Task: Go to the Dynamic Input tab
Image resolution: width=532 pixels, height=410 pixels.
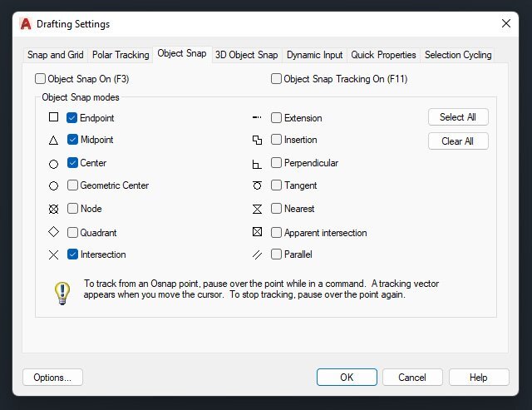Action: click(314, 55)
